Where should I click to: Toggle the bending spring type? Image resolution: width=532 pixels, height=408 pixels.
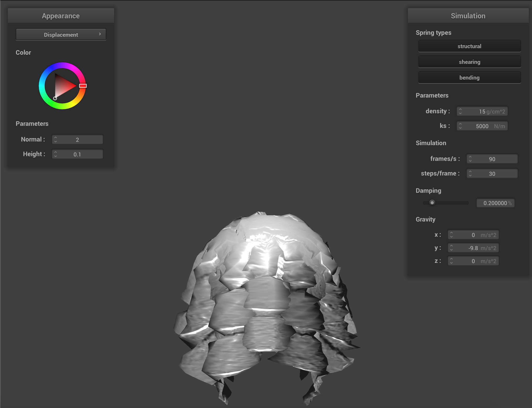(469, 78)
